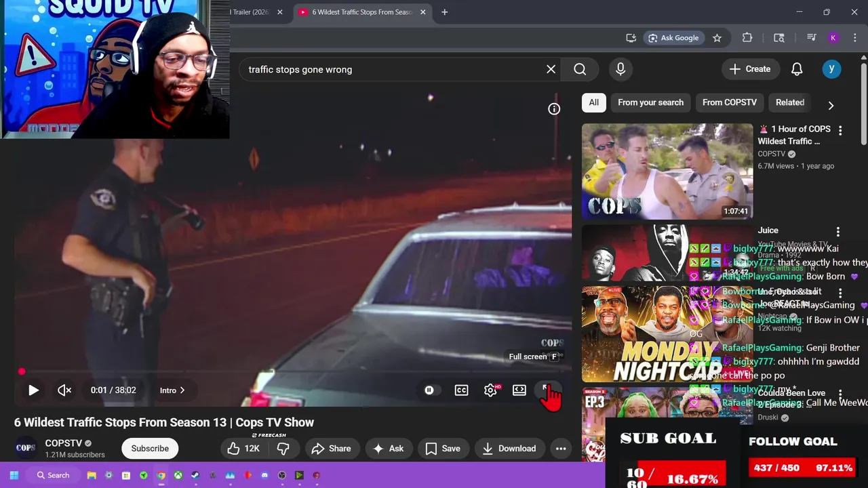Open the YouTube account avatar menu

[x=831, y=69]
